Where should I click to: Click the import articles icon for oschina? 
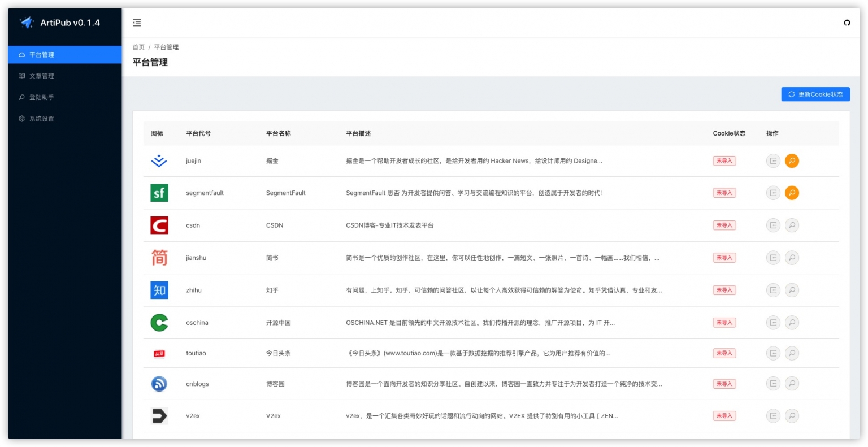pyautogui.click(x=773, y=322)
